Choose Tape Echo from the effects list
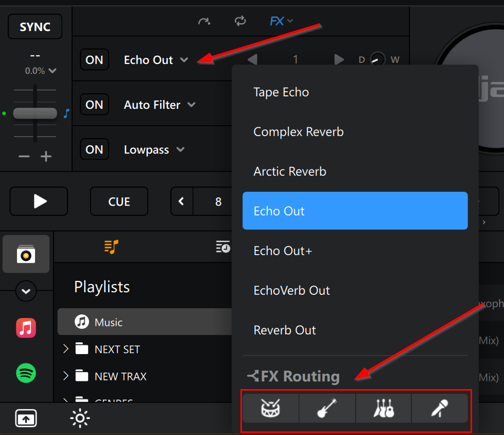The width and height of the screenshot is (504, 435). click(281, 92)
